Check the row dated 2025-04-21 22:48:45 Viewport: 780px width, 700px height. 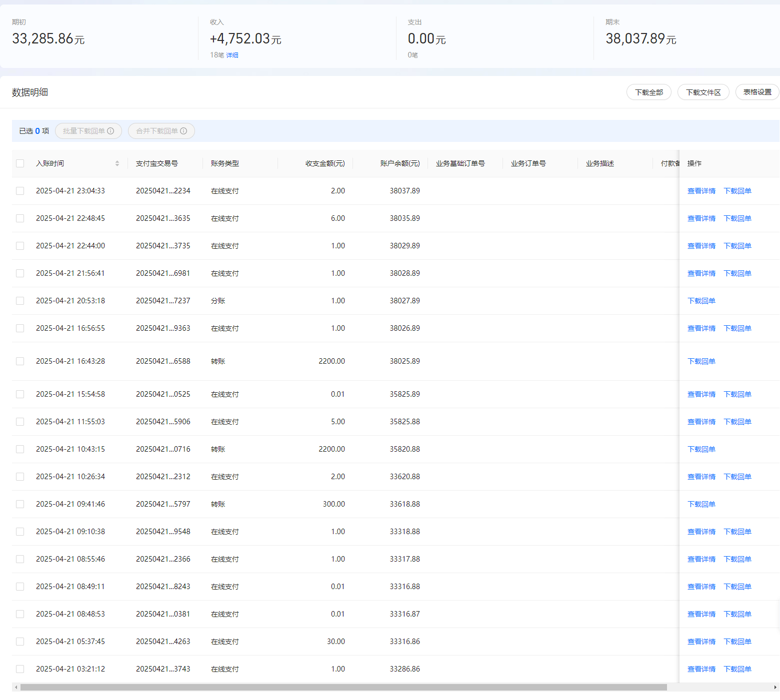(x=20, y=218)
